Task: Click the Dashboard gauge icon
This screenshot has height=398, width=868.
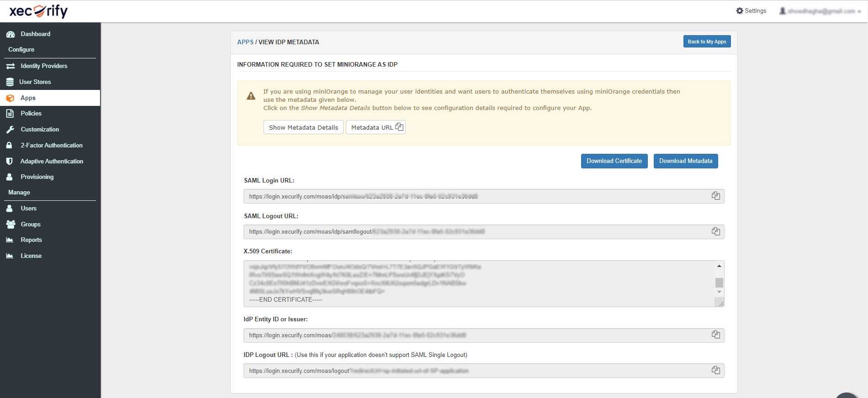Action: coord(11,34)
